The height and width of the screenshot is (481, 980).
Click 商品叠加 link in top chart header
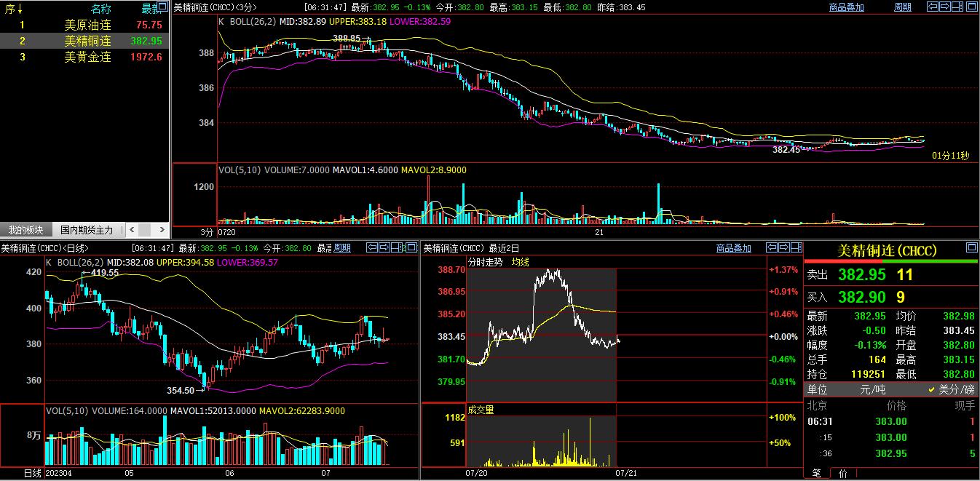coord(846,7)
